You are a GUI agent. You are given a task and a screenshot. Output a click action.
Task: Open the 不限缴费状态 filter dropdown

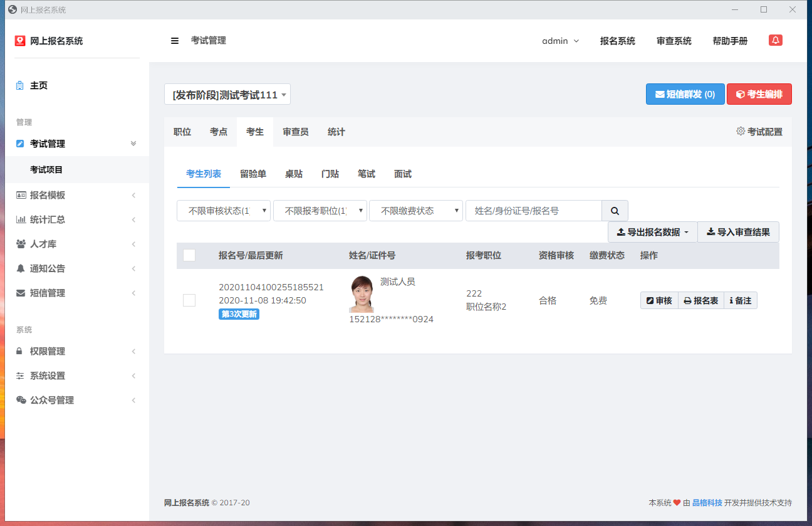415,211
